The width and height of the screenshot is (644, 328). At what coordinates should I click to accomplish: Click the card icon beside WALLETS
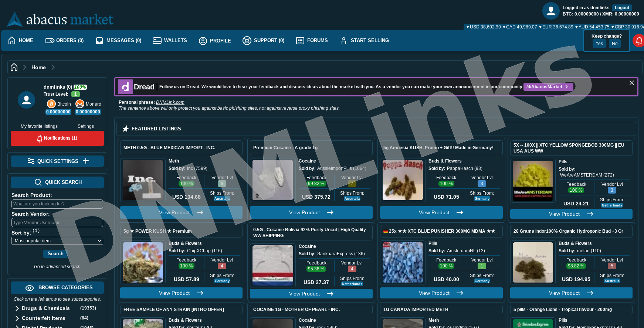click(157, 41)
